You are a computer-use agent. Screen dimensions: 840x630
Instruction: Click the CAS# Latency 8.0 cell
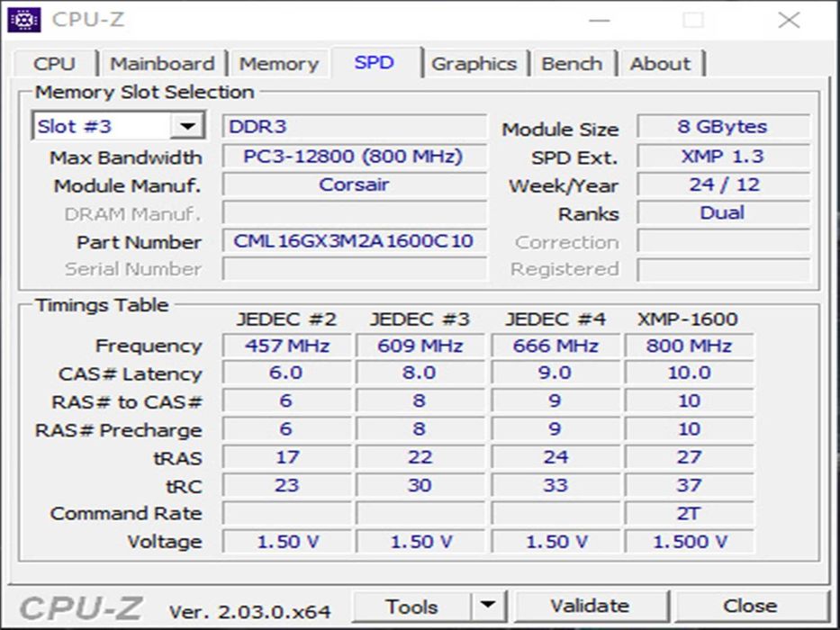click(420, 373)
